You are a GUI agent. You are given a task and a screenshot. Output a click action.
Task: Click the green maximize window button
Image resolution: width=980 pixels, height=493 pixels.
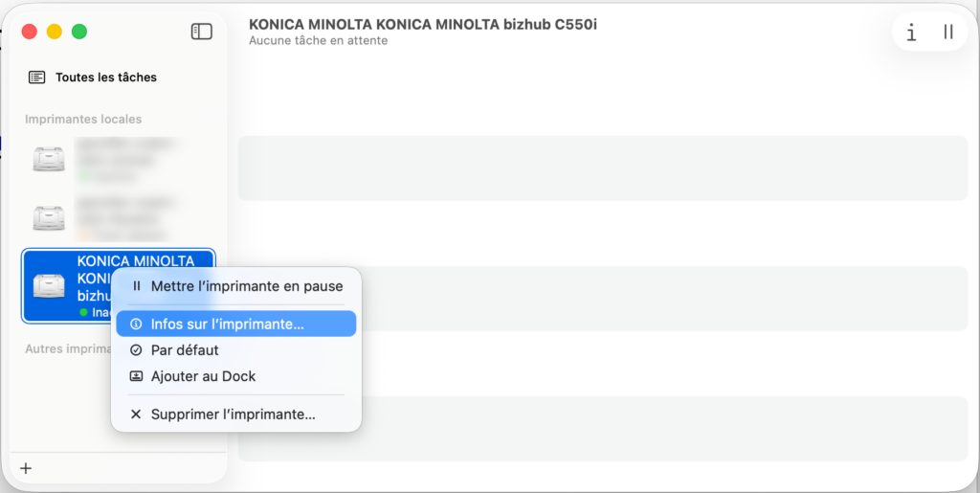(x=79, y=32)
